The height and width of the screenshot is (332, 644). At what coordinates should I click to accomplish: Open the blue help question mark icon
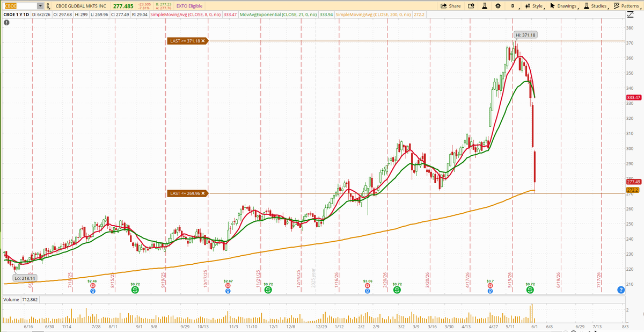pos(621,290)
